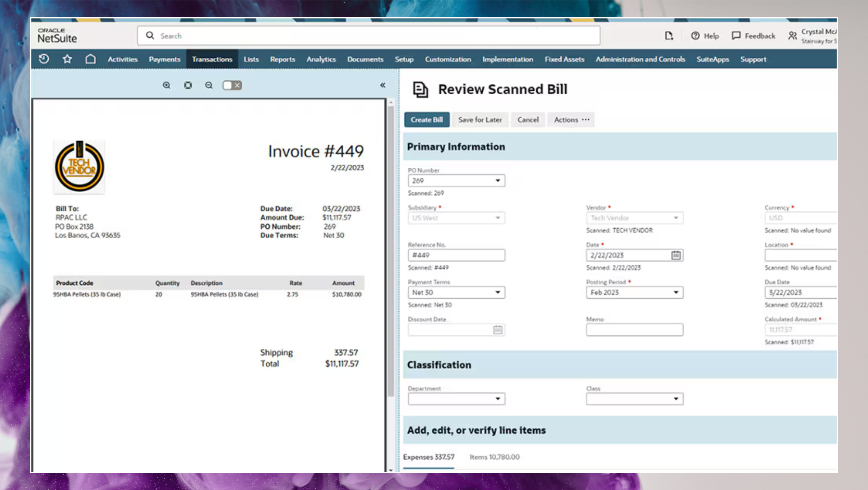Click the Create Bill button
868x490 pixels.
coord(427,120)
